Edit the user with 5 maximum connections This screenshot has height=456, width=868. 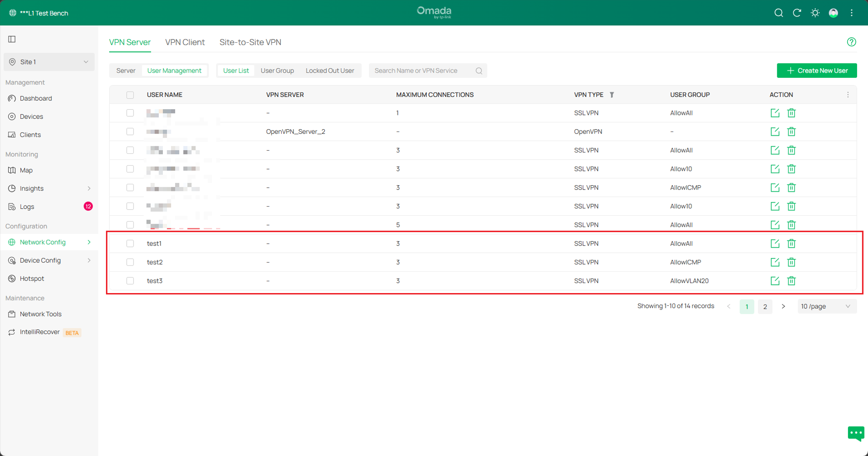click(x=775, y=225)
